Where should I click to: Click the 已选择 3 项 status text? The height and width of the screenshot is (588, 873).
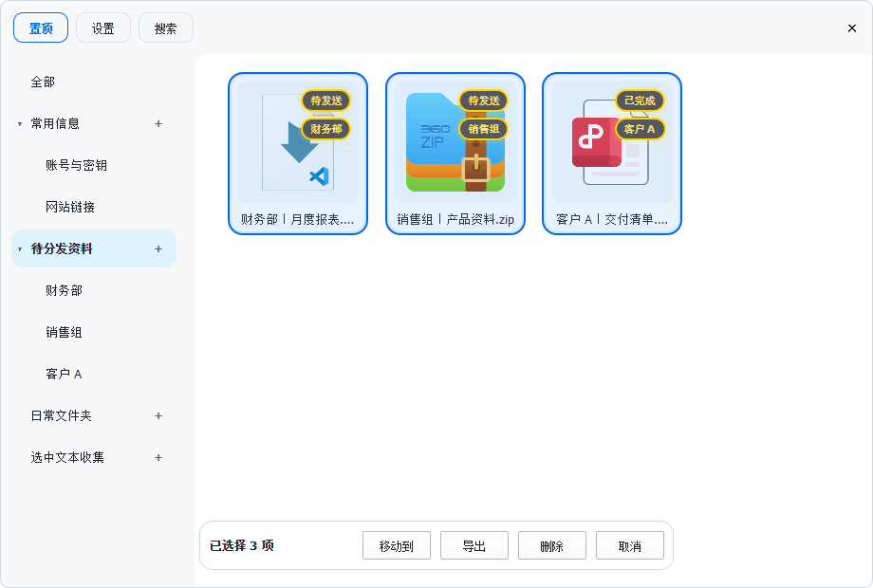(x=242, y=545)
